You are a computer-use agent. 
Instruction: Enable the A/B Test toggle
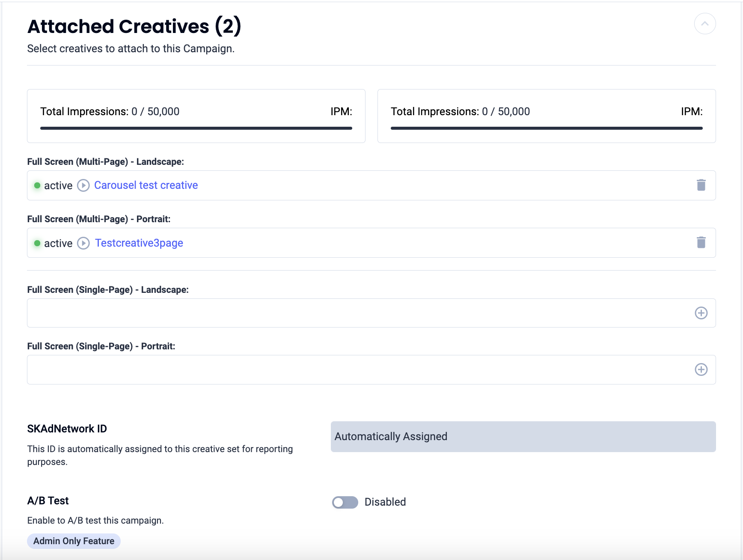[345, 502]
